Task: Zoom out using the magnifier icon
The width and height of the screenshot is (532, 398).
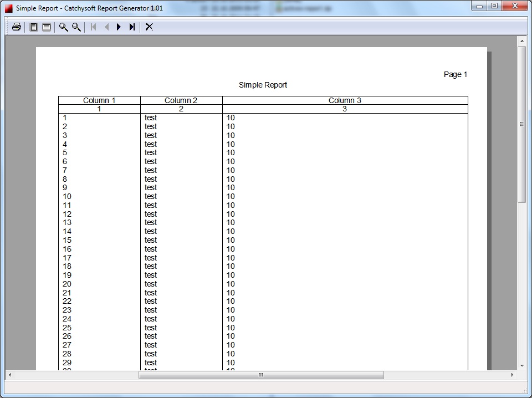Action: coord(76,27)
